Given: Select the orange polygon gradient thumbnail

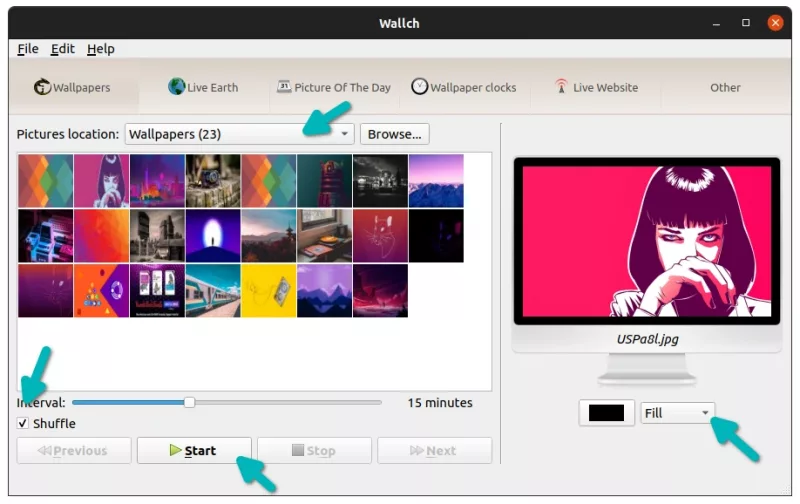Looking at the screenshot, I should click(x=102, y=236).
